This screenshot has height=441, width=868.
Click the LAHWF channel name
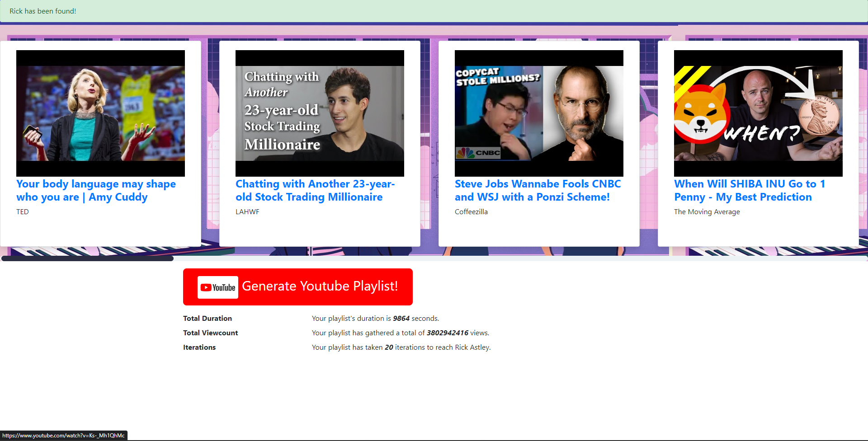pos(247,212)
